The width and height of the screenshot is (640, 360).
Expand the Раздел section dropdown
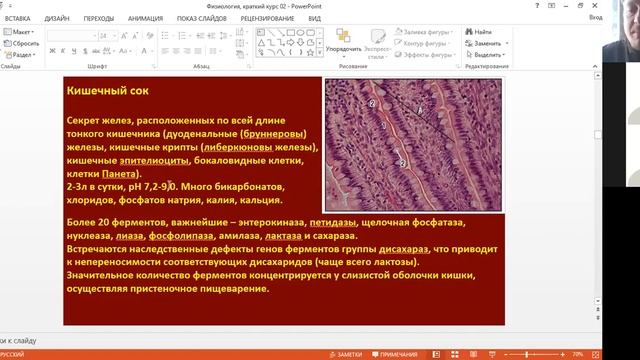pyautogui.click(x=20, y=55)
